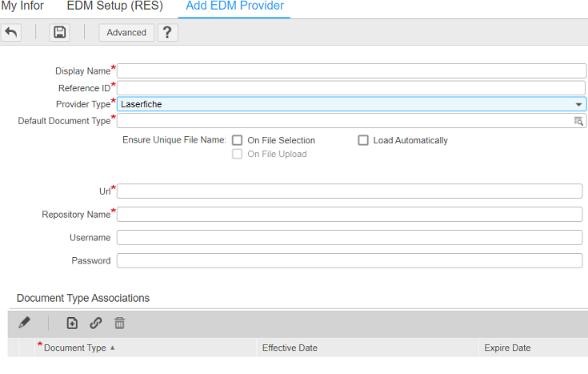Click the back arrow toolbar icon
The height and width of the screenshot is (374, 588).
click(x=11, y=32)
